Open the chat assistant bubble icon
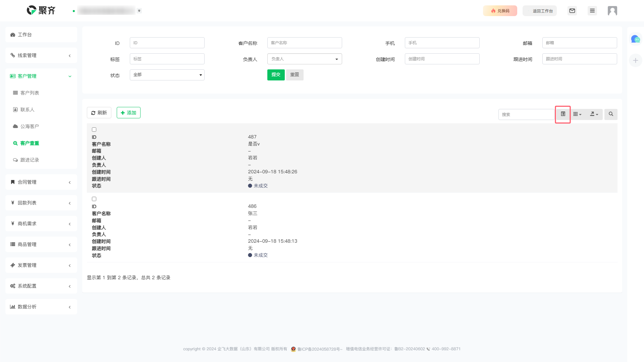The image size is (644, 362). pyautogui.click(x=635, y=39)
